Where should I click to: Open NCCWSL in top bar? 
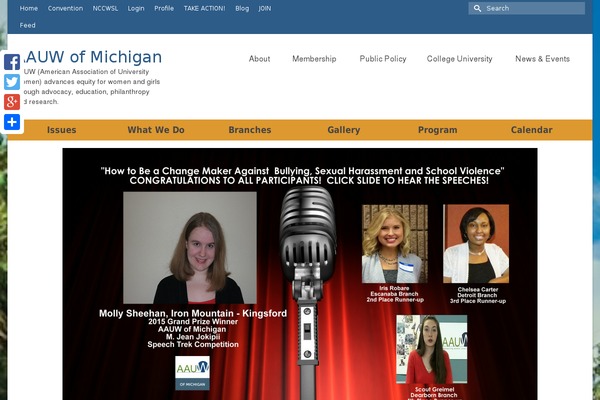click(x=105, y=8)
